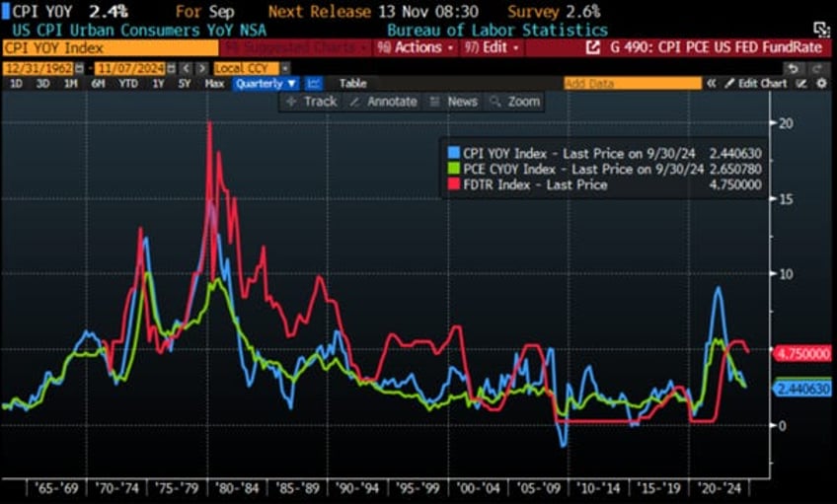The width and height of the screenshot is (837, 504).
Task: Go to previous date range arrow
Action: 186,68
